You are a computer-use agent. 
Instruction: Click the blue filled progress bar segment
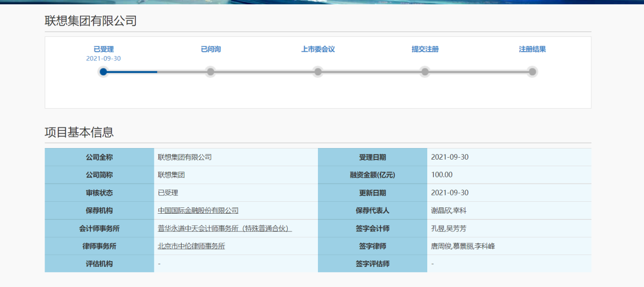[x=132, y=72]
